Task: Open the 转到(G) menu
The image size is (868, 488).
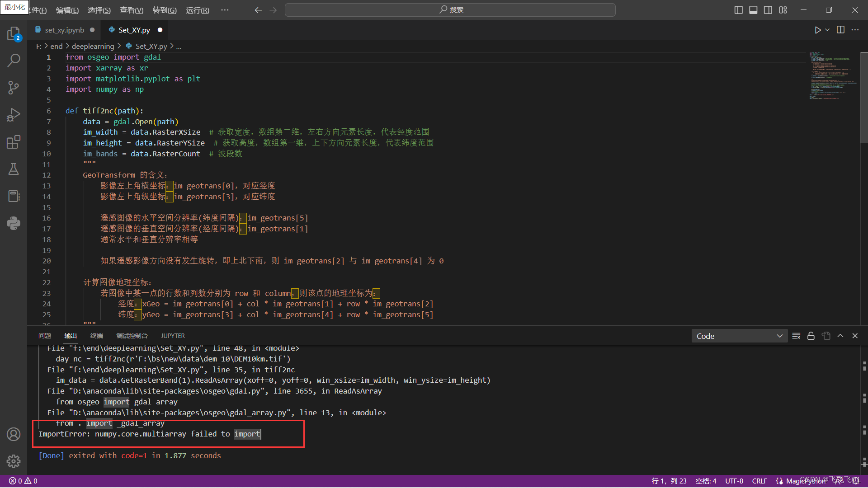Action: tap(165, 10)
